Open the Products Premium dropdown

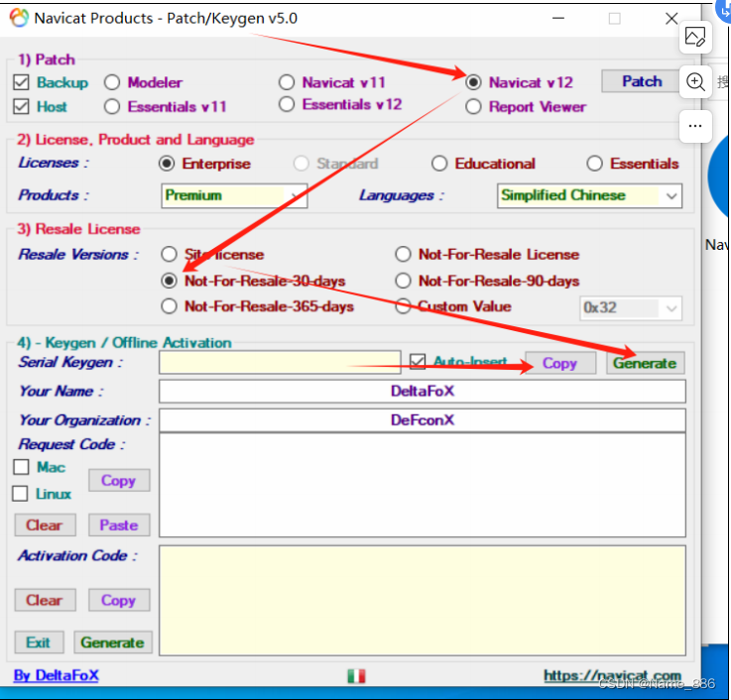click(x=234, y=195)
